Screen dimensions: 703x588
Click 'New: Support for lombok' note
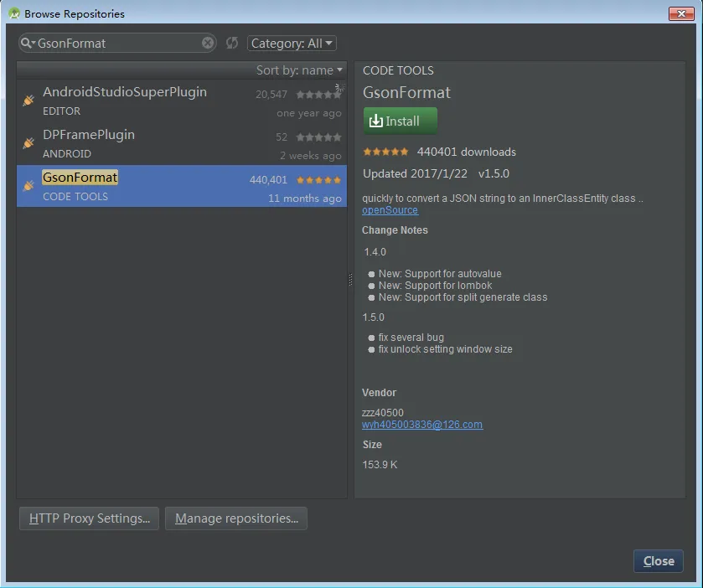tap(436, 286)
